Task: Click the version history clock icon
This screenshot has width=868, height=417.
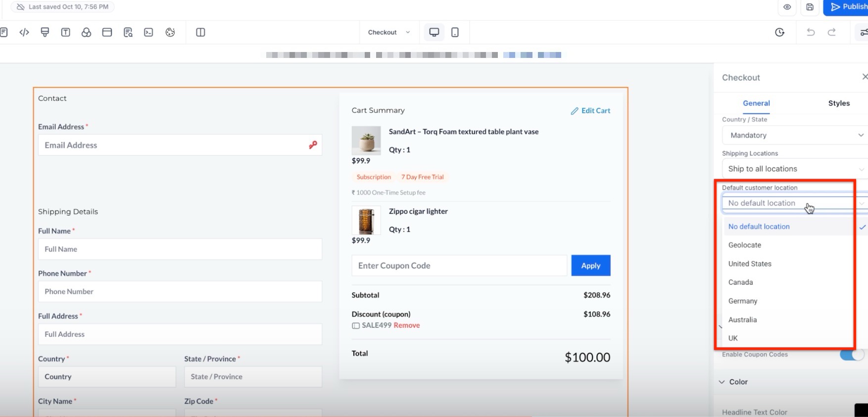Action: click(779, 33)
